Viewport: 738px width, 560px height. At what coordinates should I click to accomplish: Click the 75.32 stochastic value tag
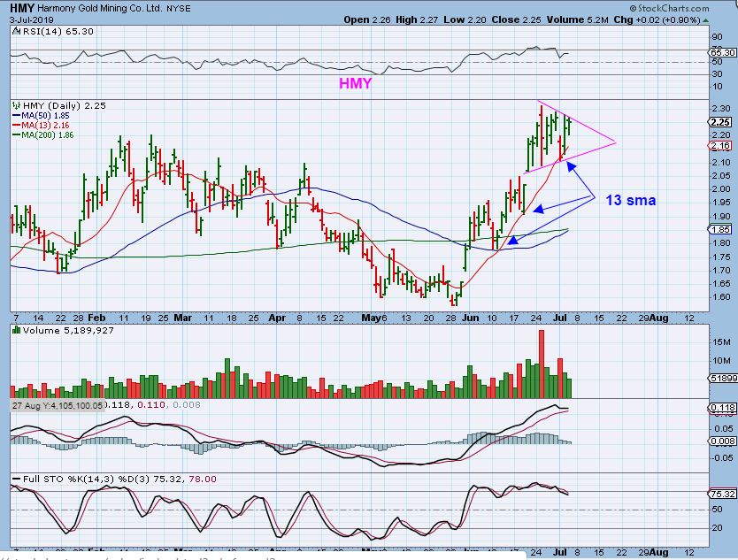[x=723, y=495]
